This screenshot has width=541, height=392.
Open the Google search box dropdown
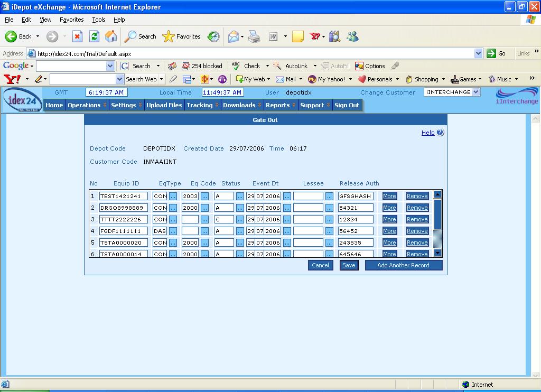pos(110,66)
